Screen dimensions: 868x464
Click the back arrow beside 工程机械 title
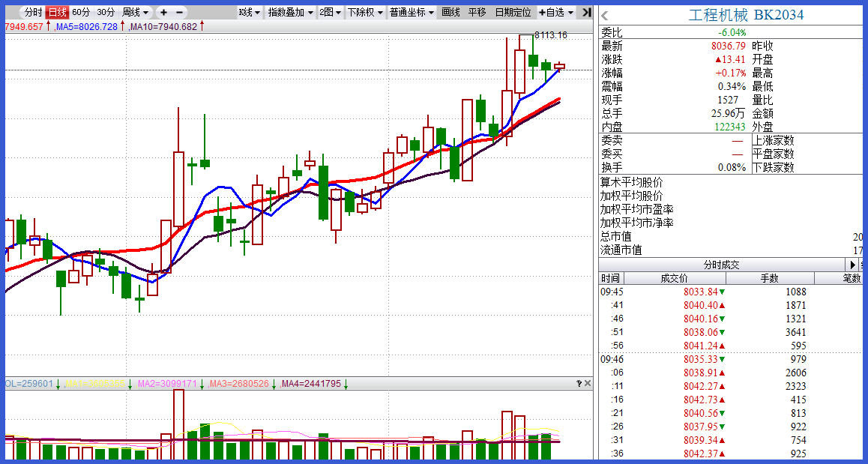[605, 16]
